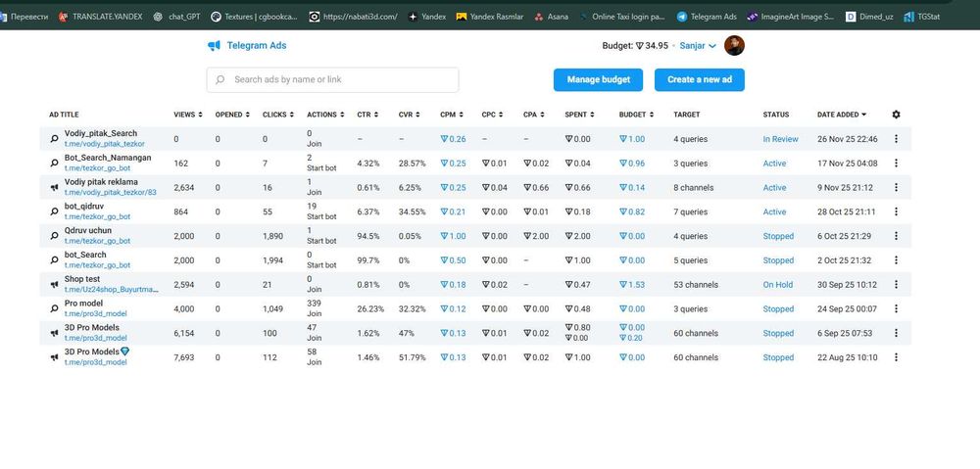Viewport: 980px width, 469px height.
Task: Open the three-dot menu for Bot_Search_Namangan
Action: coord(896,163)
